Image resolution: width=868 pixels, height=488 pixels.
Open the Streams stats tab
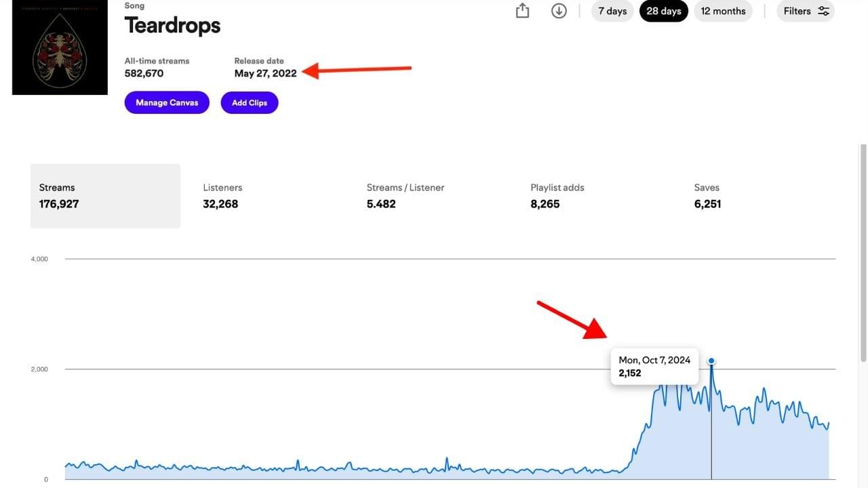coord(105,196)
